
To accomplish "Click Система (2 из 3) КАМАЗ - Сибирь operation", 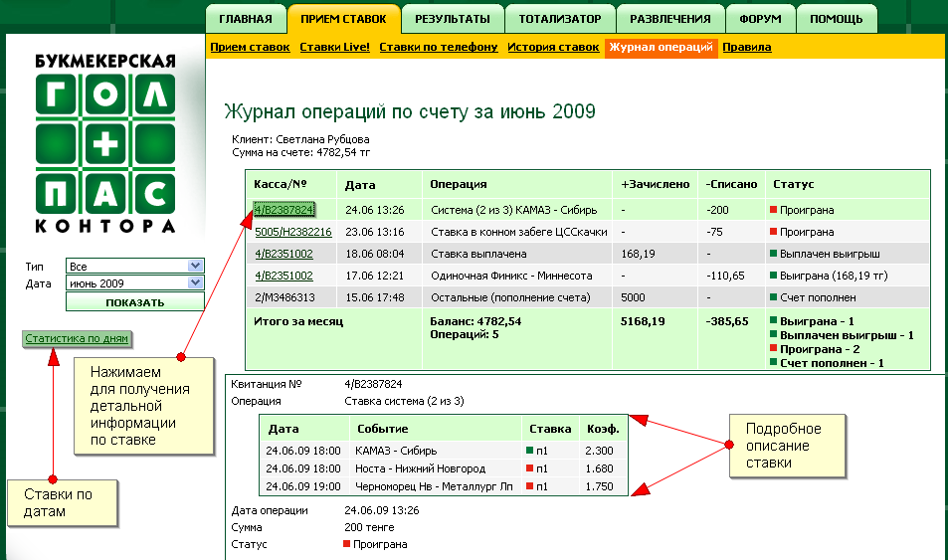I will click(514, 211).
